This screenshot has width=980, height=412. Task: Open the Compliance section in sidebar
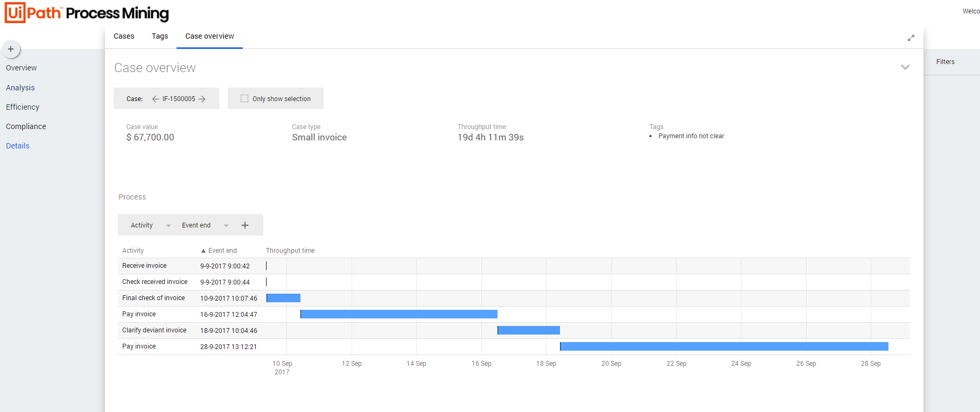[26, 126]
